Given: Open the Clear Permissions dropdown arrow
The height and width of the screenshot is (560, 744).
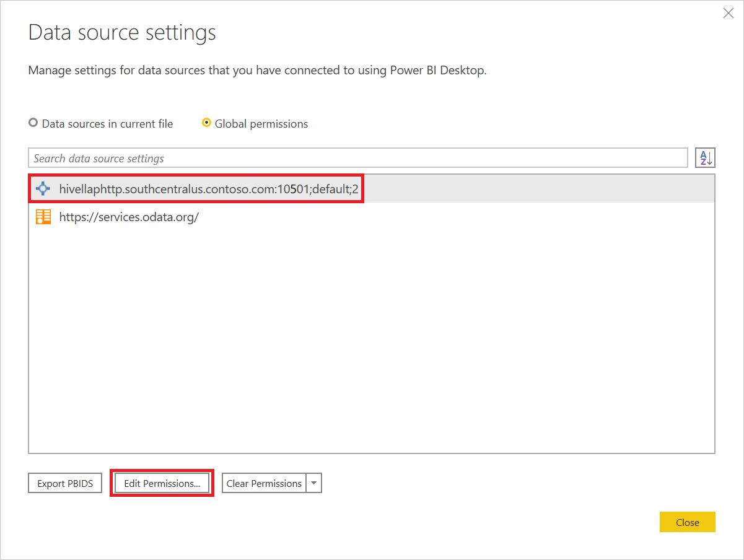Looking at the screenshot, I should pos(313,483).
